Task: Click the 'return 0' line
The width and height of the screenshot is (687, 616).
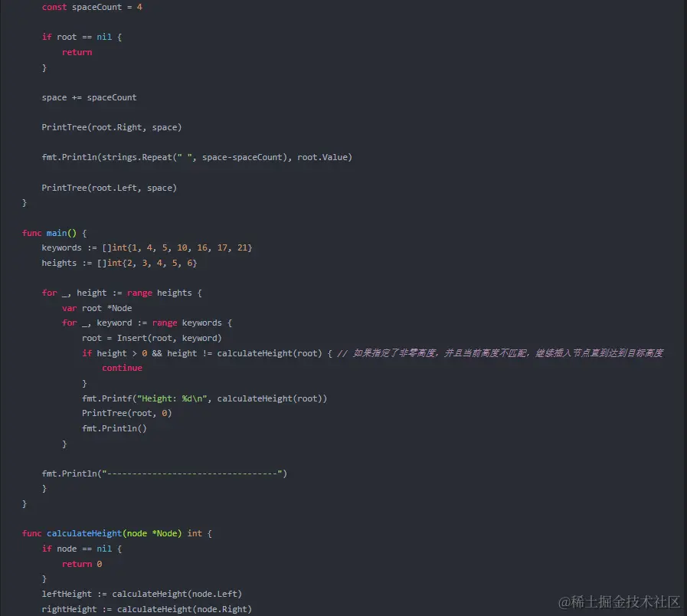Action: click(82, 564)
